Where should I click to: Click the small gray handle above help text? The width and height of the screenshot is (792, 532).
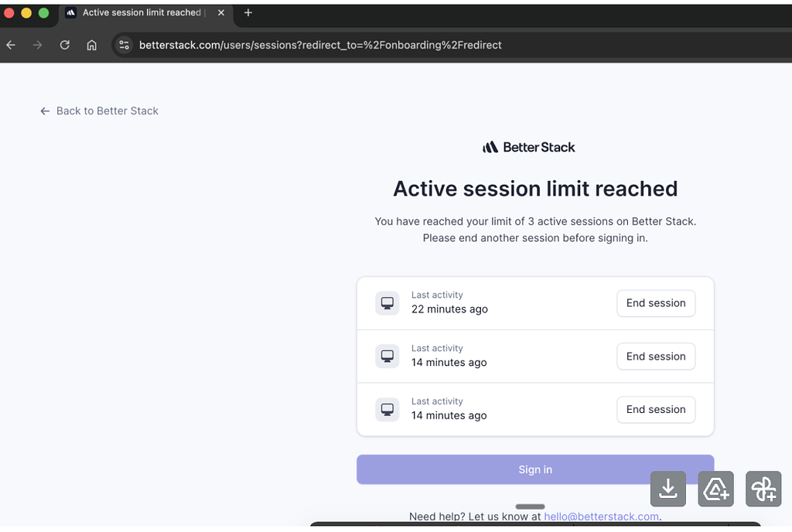click(530, 506)
